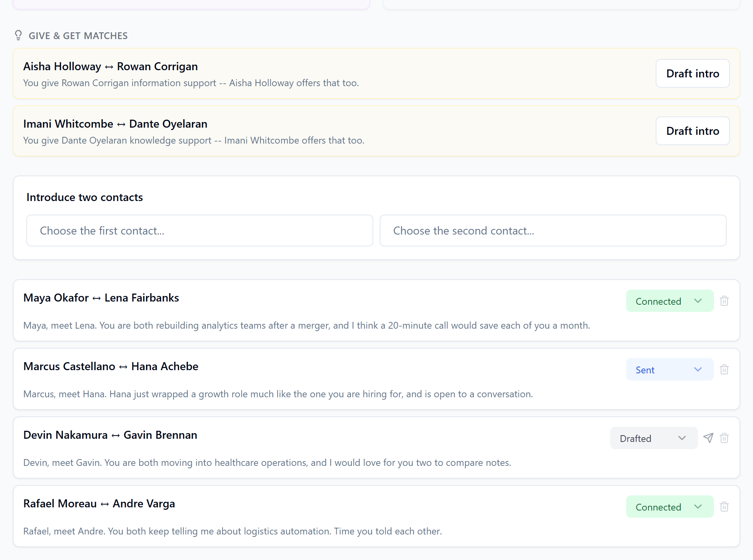Delete the Maya Okafor and Lena Fairbanks intro
Screen dimensions: 753x560
724,301
